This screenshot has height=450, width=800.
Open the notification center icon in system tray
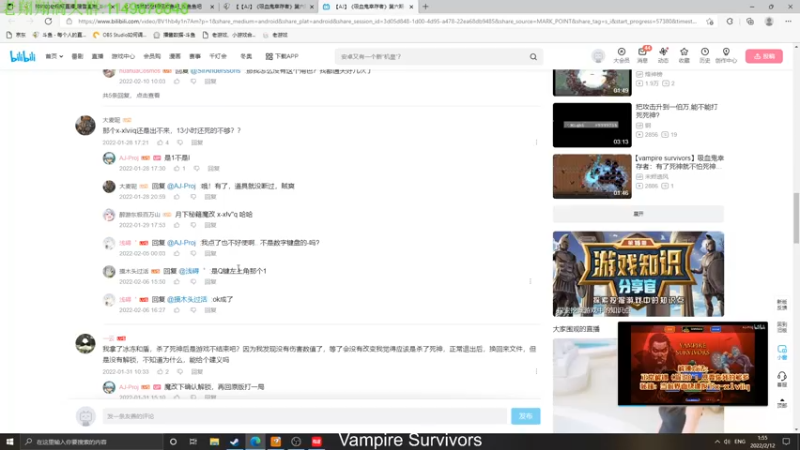pos(786,441)
